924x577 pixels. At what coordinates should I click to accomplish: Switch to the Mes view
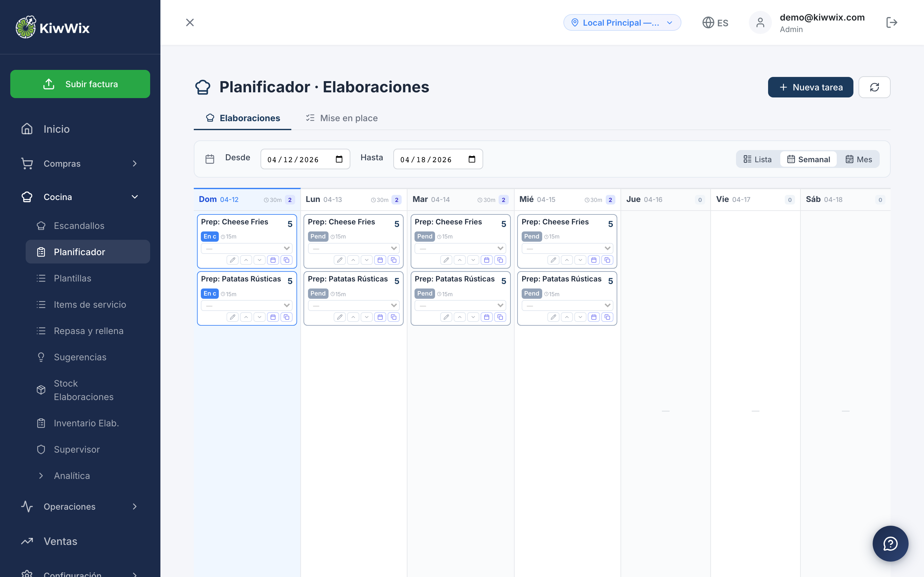(859, 159)
